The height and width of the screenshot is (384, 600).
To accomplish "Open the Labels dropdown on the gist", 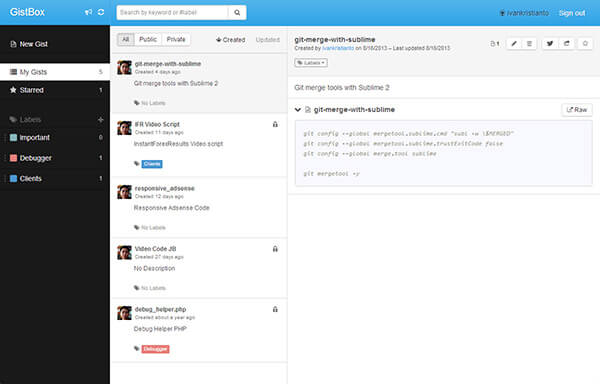I will click(311, 63).
